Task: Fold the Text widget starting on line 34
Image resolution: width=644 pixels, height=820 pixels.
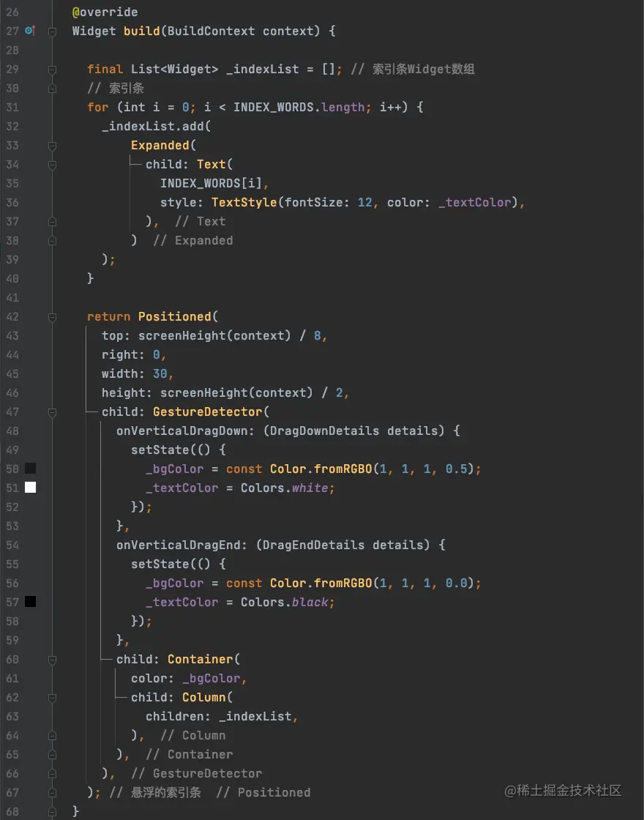Action: click(x=52, y=165)
